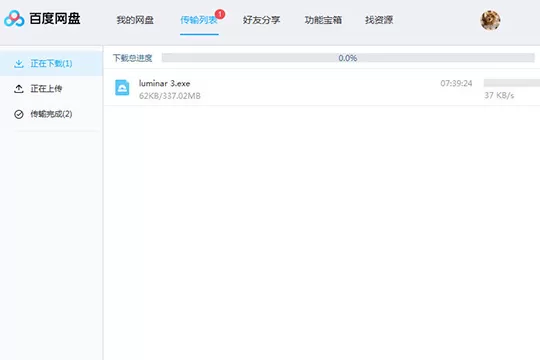Click the remaining time 07:39:24
Viewport: 540px width, 360px height.
coord(456,83)
